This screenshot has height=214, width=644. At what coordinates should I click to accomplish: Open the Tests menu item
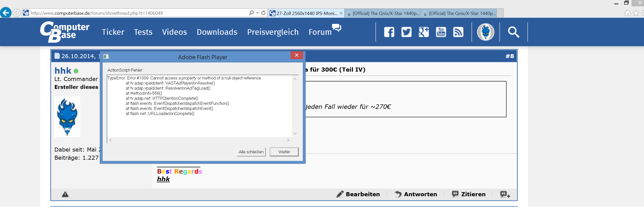click(143, 32)
